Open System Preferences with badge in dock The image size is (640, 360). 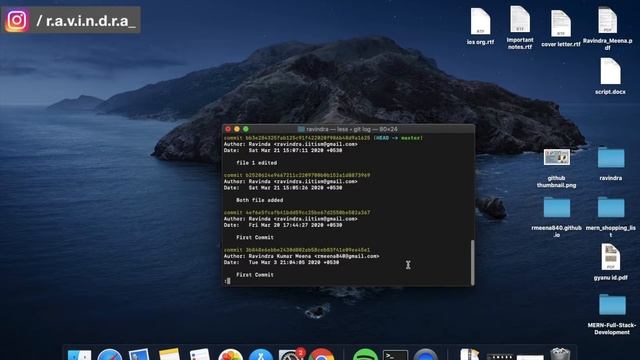(291, 354)
